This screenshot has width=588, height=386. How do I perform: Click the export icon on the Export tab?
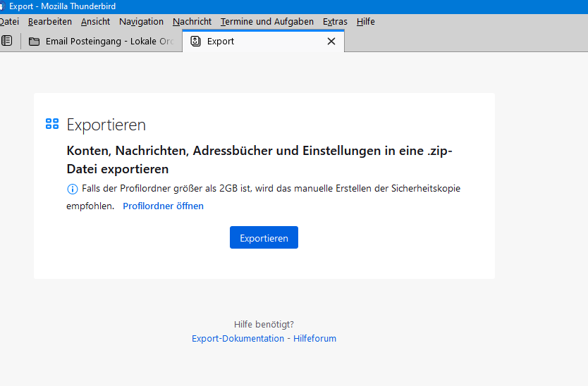(196, 41)
